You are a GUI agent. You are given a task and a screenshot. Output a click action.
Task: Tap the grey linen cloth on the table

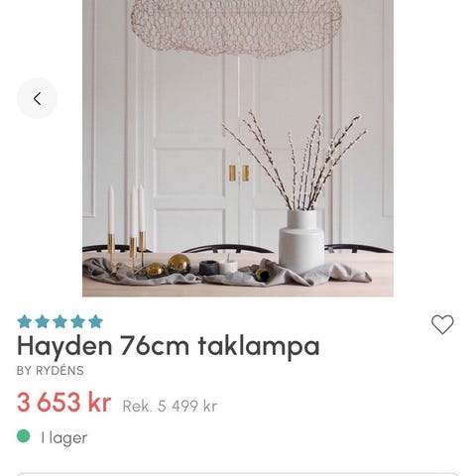pos(226,273)
